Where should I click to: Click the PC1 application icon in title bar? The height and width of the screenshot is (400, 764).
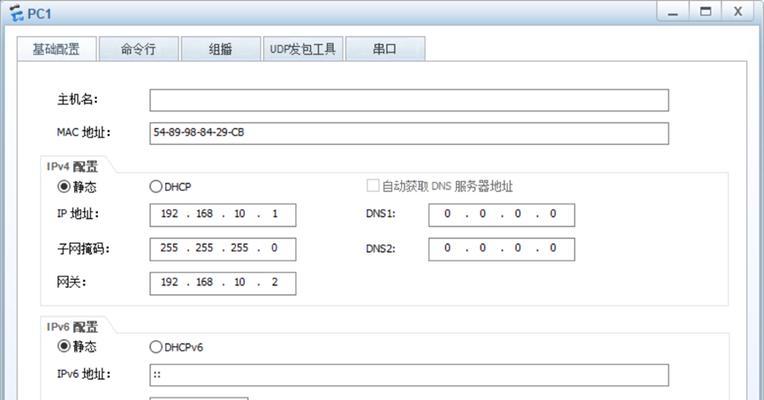click(x=16, y=13)
